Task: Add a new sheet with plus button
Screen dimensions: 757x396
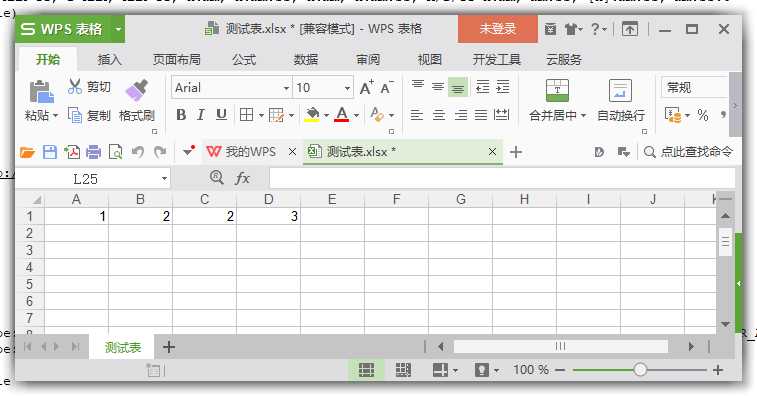Action: click(168, 347)
